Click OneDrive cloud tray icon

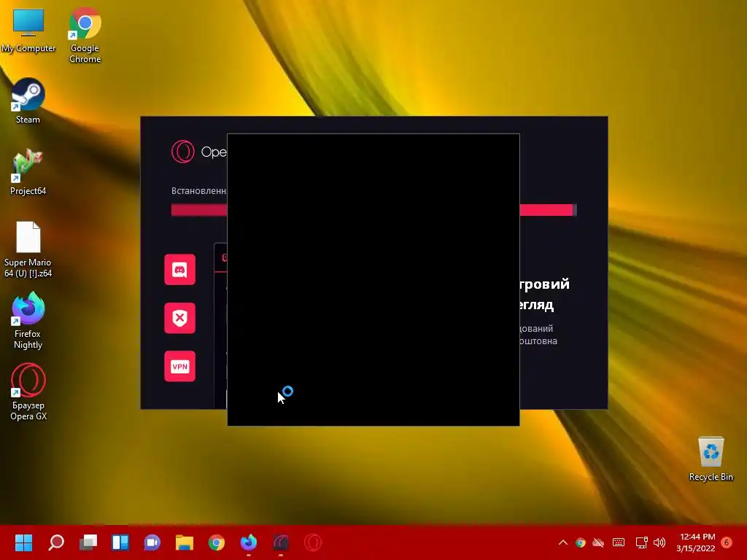click(x=598, y=542)
